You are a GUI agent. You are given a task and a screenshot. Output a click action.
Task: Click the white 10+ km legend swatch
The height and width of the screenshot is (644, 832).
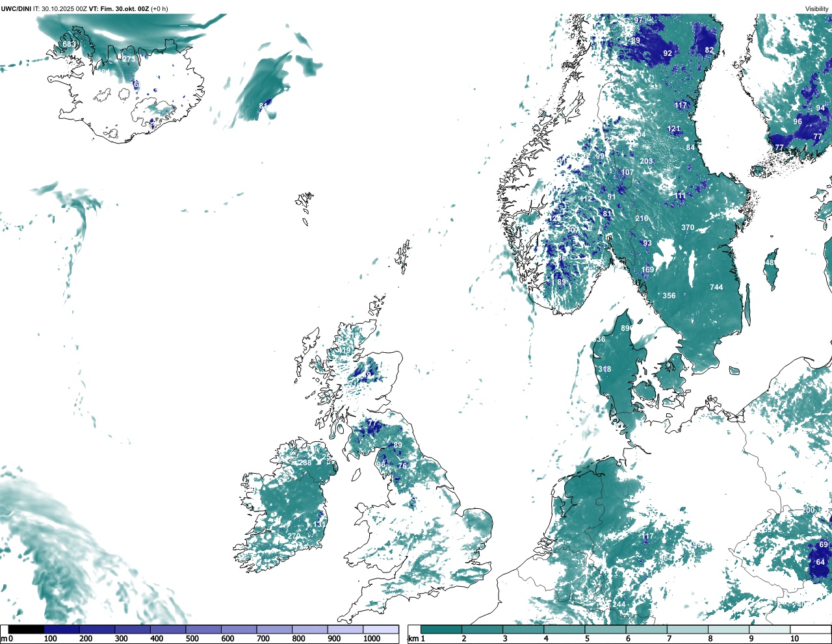(x=811, y=629)
